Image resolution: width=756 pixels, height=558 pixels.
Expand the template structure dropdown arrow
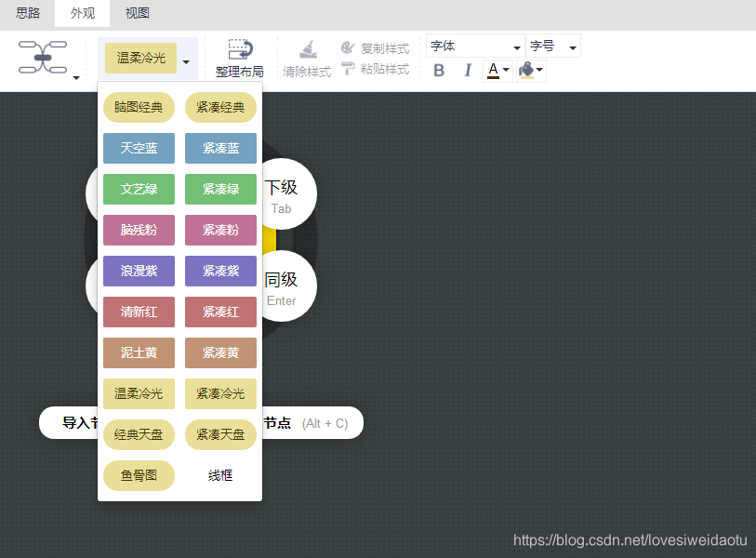[76, 77]
